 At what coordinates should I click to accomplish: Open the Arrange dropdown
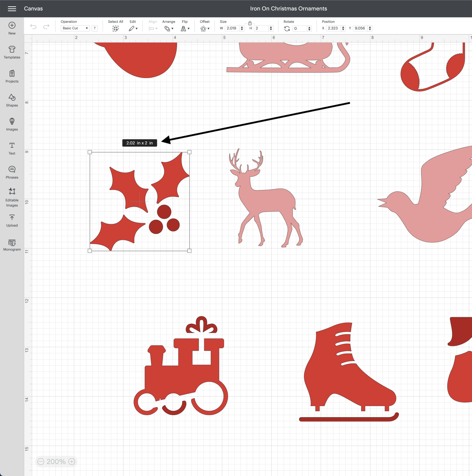pyautogui.click(x=169, y=28)
